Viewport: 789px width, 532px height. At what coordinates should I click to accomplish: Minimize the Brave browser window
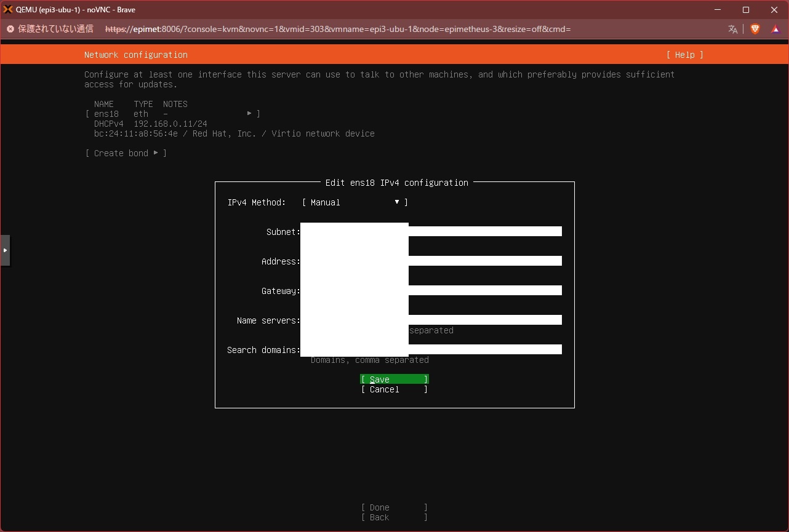point(718,10)
